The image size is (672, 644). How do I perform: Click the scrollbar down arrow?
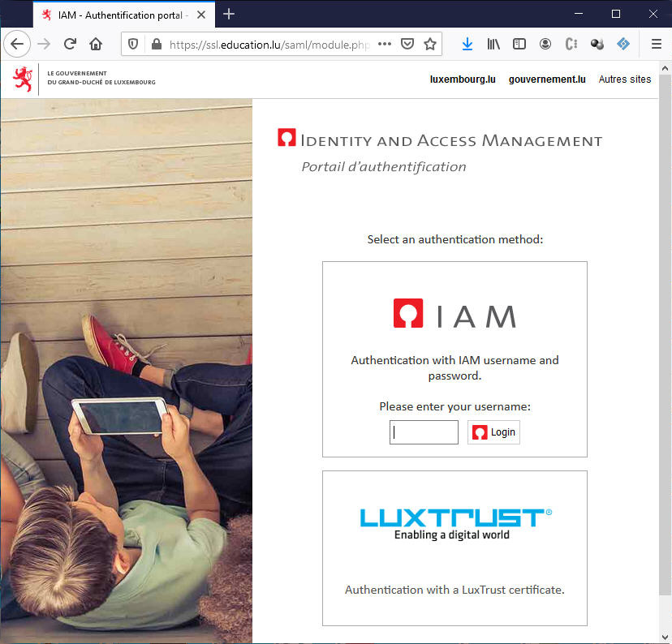[x=665, y=637]
